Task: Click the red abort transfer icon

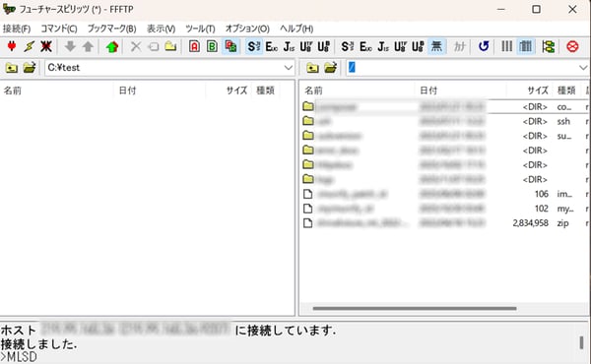Action: coord(572,46)
